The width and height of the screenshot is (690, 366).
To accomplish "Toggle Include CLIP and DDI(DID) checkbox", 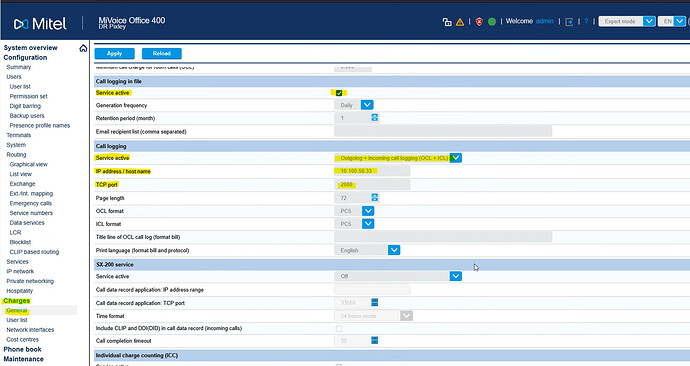I will [x=339, y=329].
